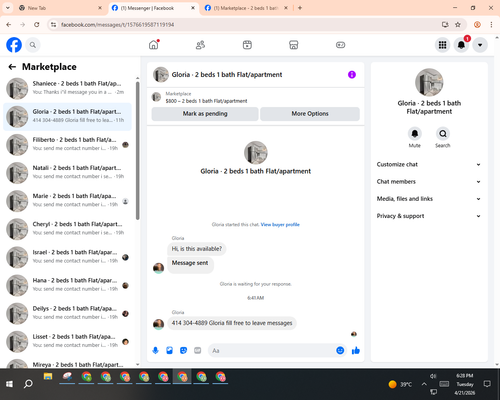Choose a GIF with the GIF icon
Screen dimensions: 500x400
pyautogui.click(x=198, y=350)
